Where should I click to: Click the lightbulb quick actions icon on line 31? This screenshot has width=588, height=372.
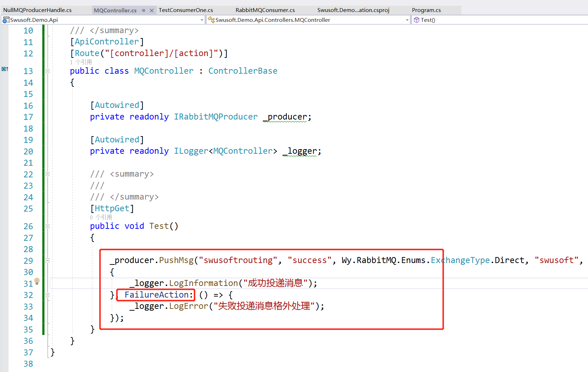pyautogui.click(x=37, y=281)
